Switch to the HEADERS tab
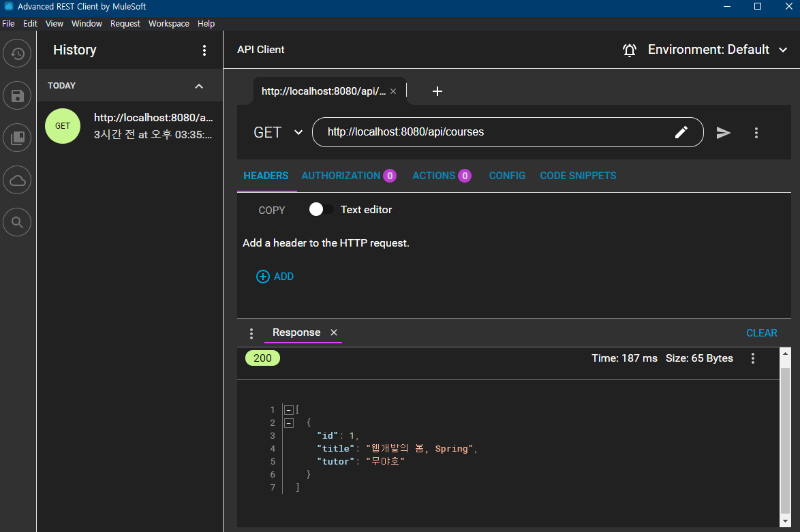The width and height of the screenshot is (800, 532). coord(266,176)
